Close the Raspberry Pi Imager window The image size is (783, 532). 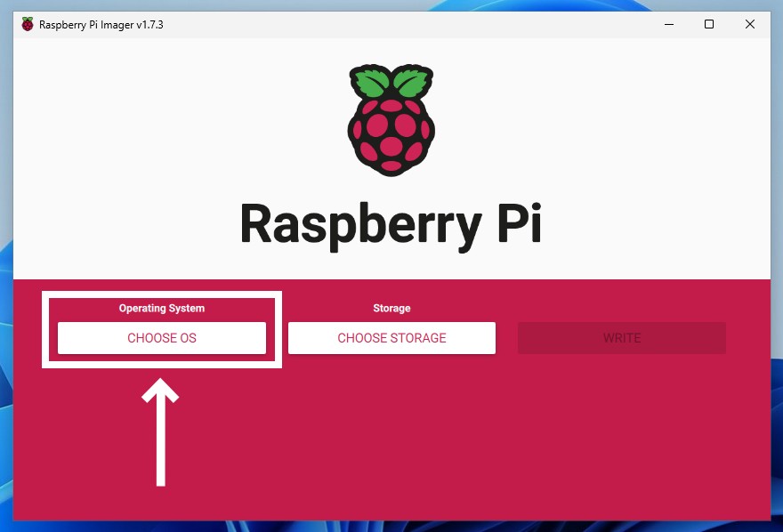point(749,24)
